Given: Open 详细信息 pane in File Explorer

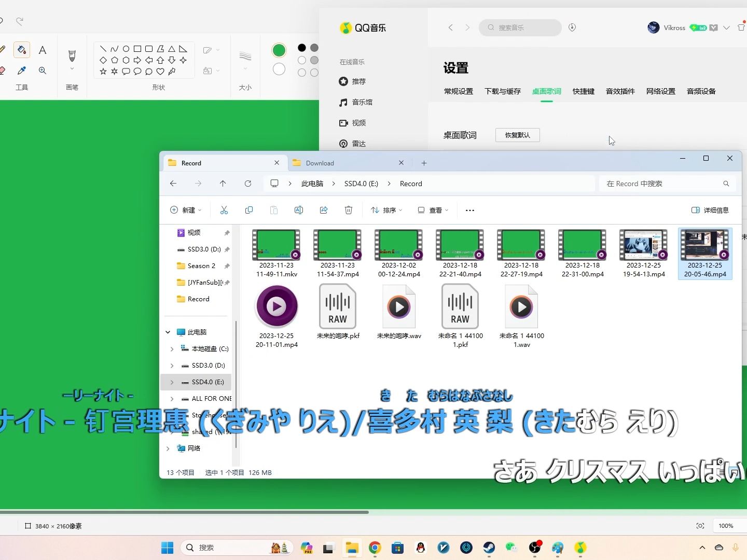Looking at the screenshot, I should click(710, 210).
